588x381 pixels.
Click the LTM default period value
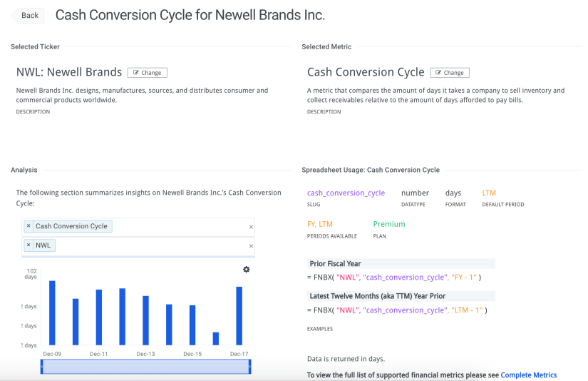489,193
